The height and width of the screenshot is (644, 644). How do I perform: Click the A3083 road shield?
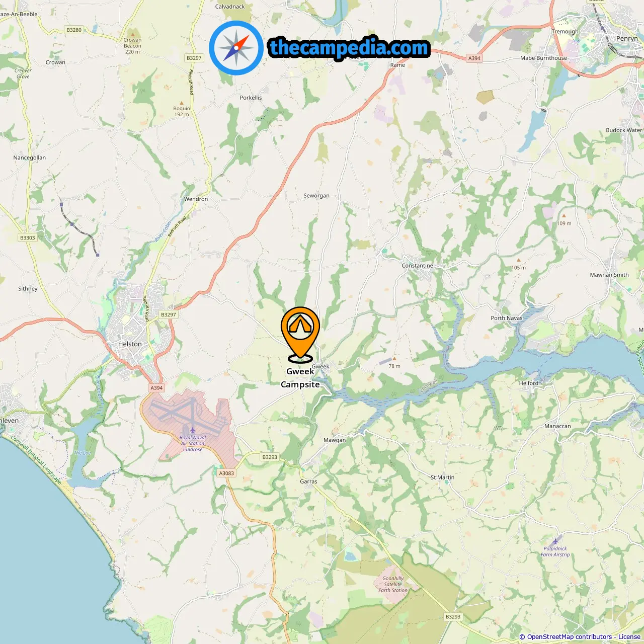point(227,473)
